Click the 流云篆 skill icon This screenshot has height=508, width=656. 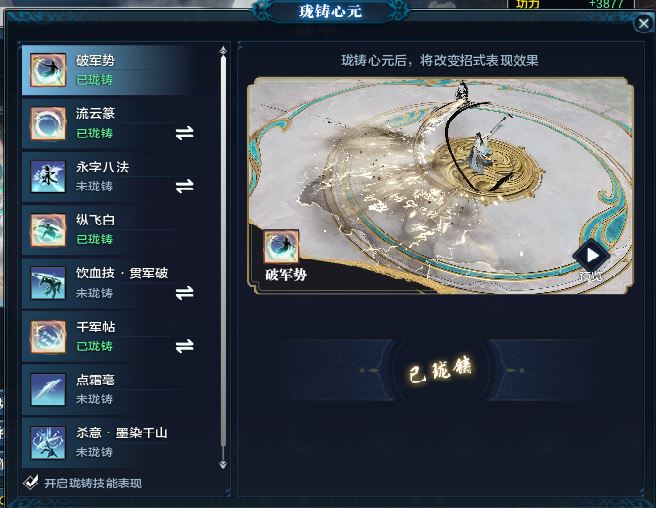click(x=48, y=123)
